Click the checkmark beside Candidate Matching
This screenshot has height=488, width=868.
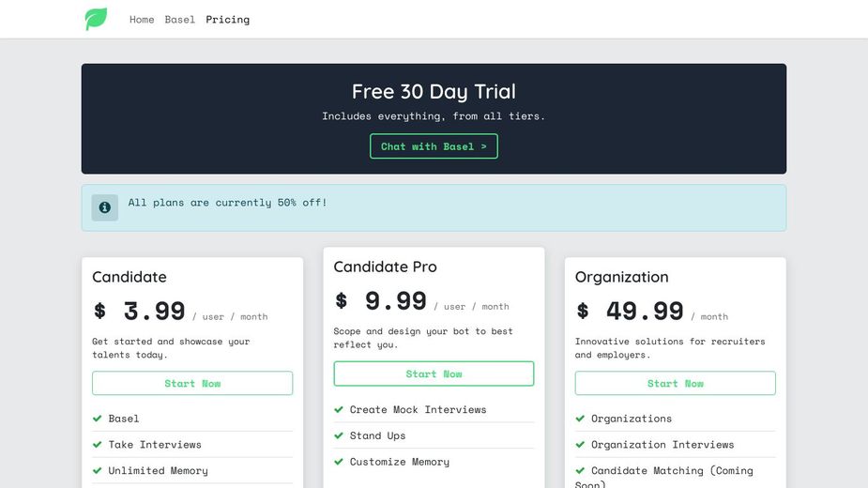pos(581,471)
